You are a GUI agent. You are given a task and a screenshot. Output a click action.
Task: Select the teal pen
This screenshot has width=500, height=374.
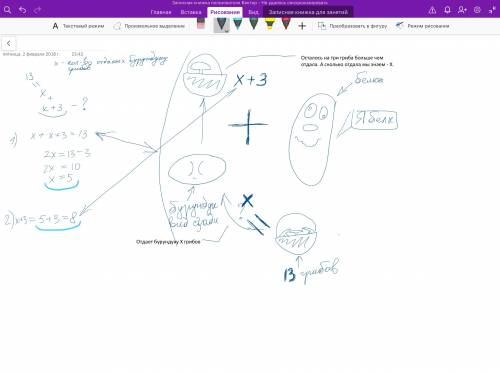[238, 24]
